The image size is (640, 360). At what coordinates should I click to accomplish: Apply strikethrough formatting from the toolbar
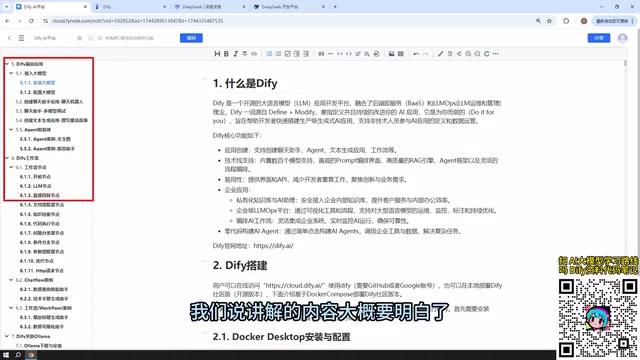[x=244, y=54]
